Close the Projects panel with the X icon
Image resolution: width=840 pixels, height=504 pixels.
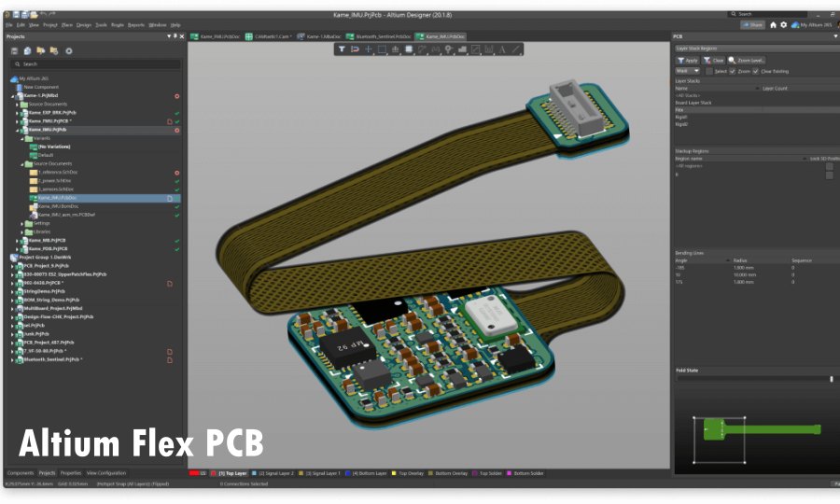pyautogui.click(x=182, y=36)
